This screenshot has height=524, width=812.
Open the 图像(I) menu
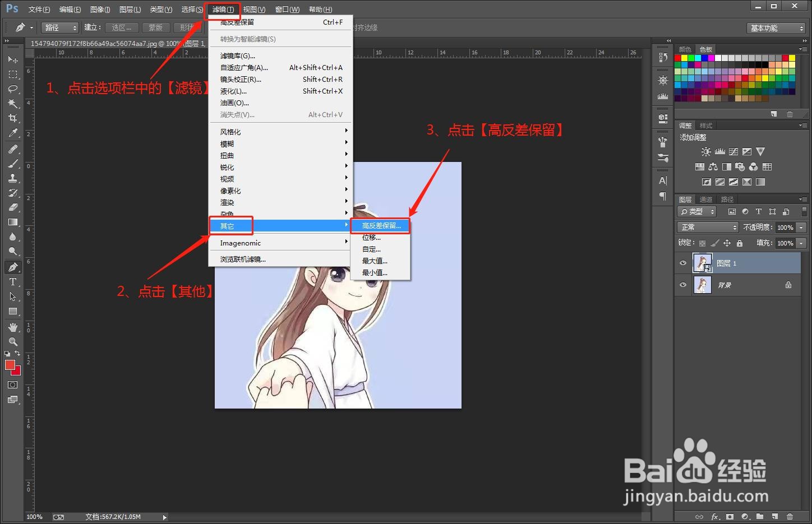(x=100, y=9)
